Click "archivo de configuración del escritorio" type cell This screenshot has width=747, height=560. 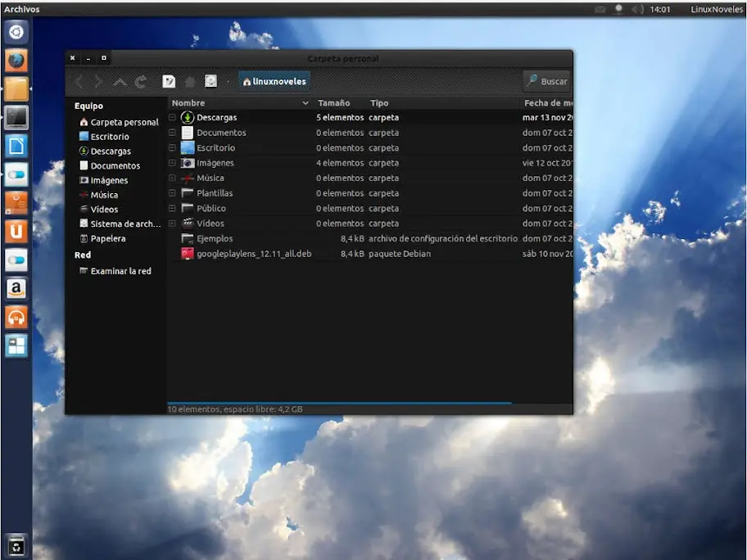pyautogui.click(x=442, y=238)
